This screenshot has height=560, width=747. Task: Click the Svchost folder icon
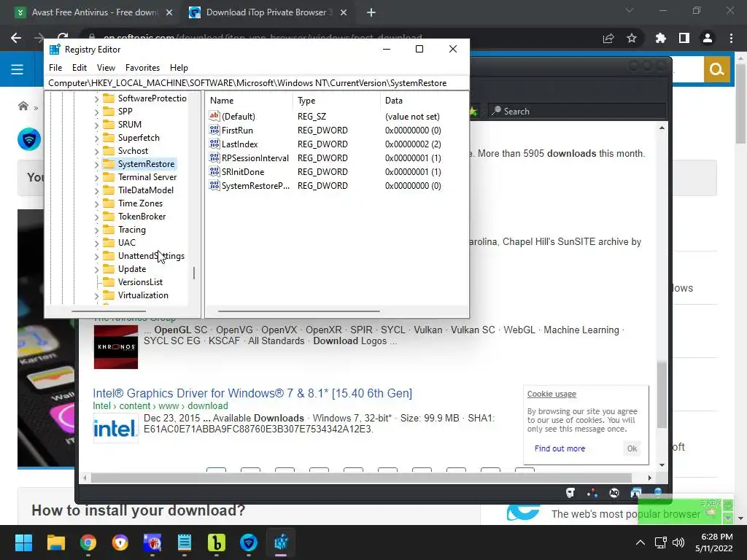tap(109, 150)
